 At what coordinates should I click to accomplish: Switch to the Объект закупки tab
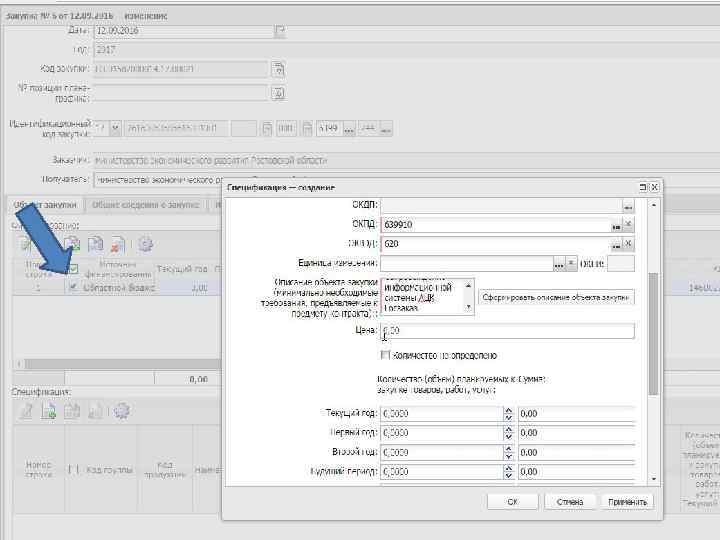tap(45, 205)
